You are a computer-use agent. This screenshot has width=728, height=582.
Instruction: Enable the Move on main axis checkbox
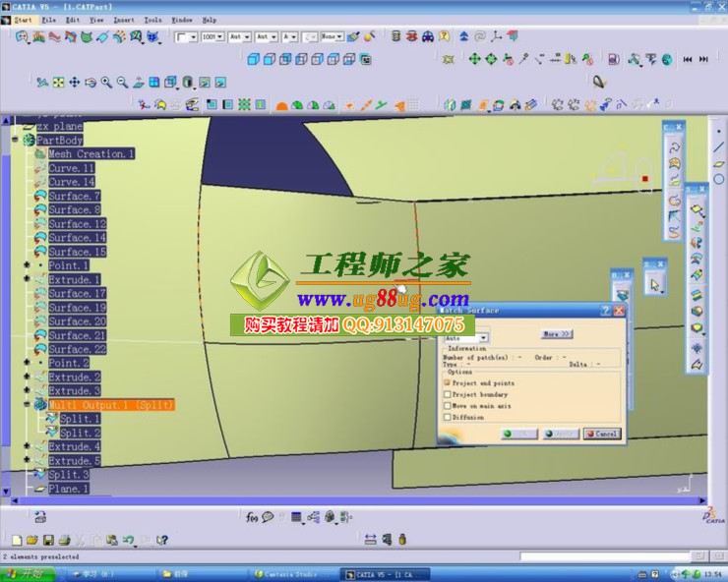coord(447,406)
